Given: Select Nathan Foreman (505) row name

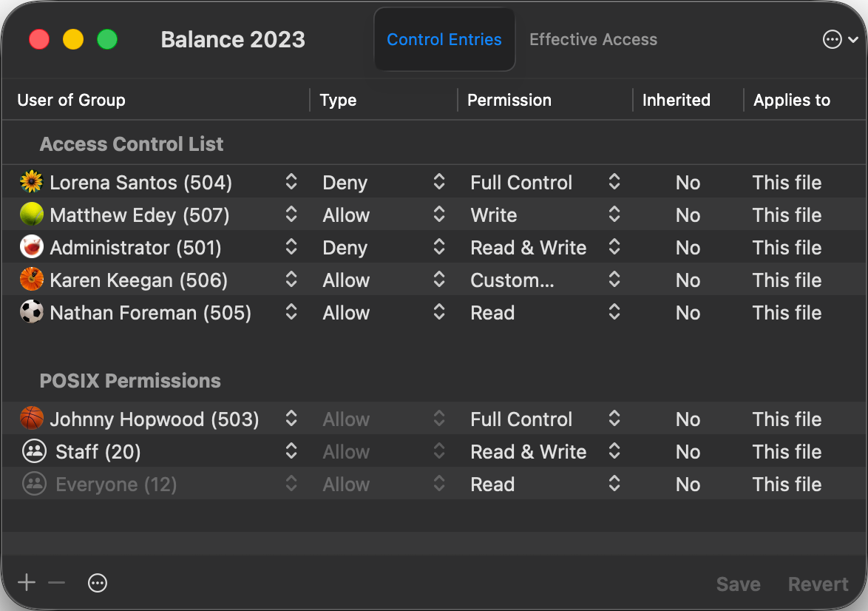Looking at the screenshot, I should (x=151, y=313).
